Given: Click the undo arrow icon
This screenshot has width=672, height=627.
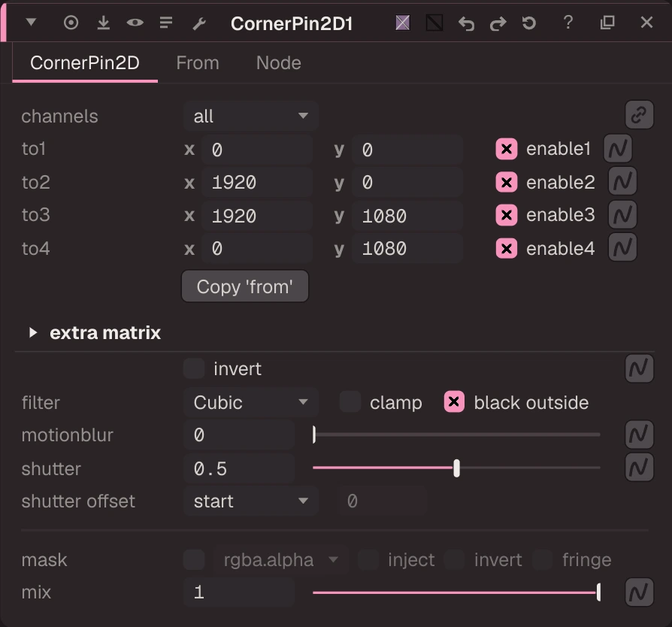Looking at the screenshot, I should click(x=466, y=23).
